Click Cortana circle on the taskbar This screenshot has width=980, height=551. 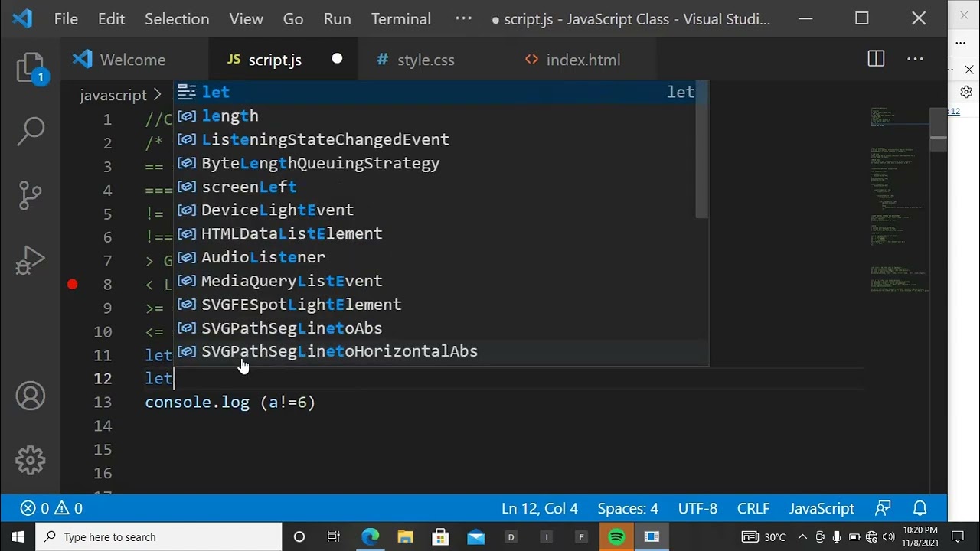pyautogui.click(x=299, y=536)
